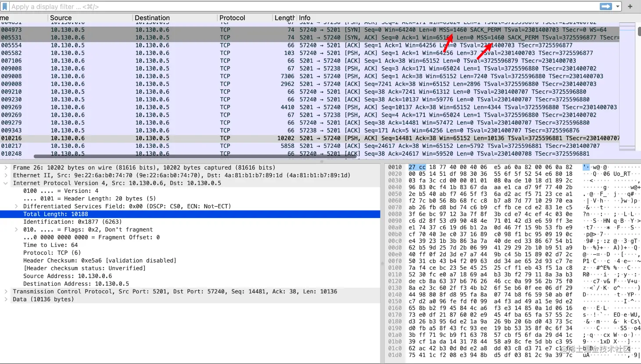Sort packets by the Length column header
641x364 pixels.
coord(284,18)
